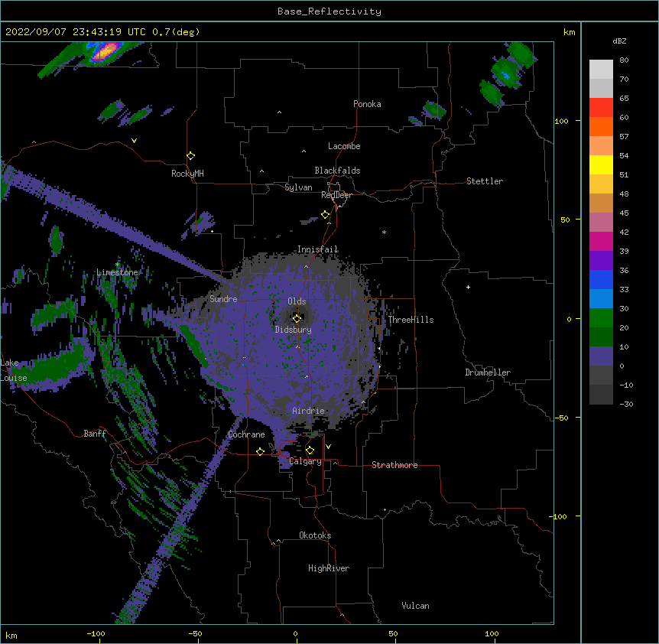This screenshot has width=659, height=644.
Task: Select the radar site diamond between Olds and Didsbury
Action: tap(297, 318)
